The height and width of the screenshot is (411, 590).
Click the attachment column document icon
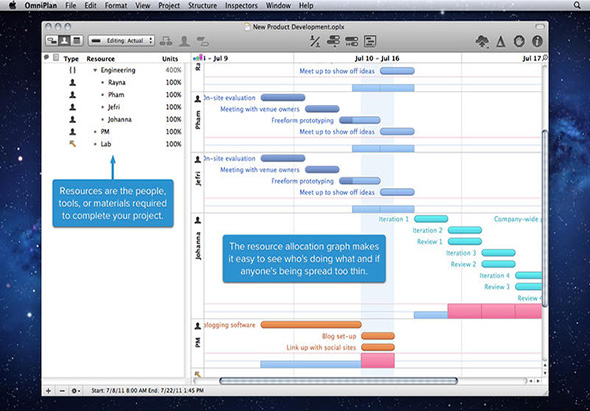click(x=56, y=58)
